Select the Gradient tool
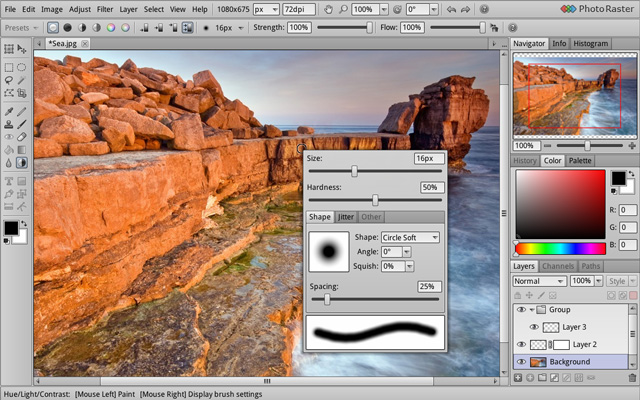640x400 pixels. [22, 150]
